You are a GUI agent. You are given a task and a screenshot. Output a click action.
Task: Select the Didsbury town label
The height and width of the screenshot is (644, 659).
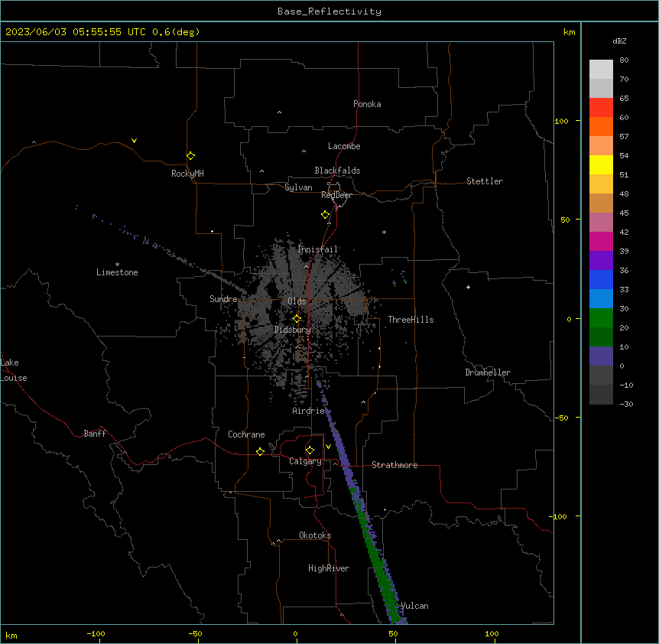pos(293,330)
